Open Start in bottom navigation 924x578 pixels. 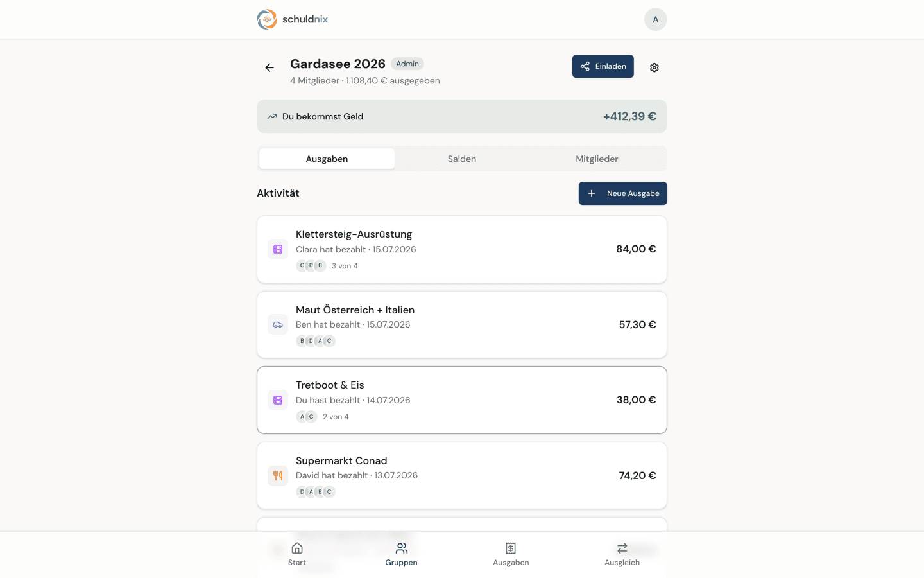[297, 554]
